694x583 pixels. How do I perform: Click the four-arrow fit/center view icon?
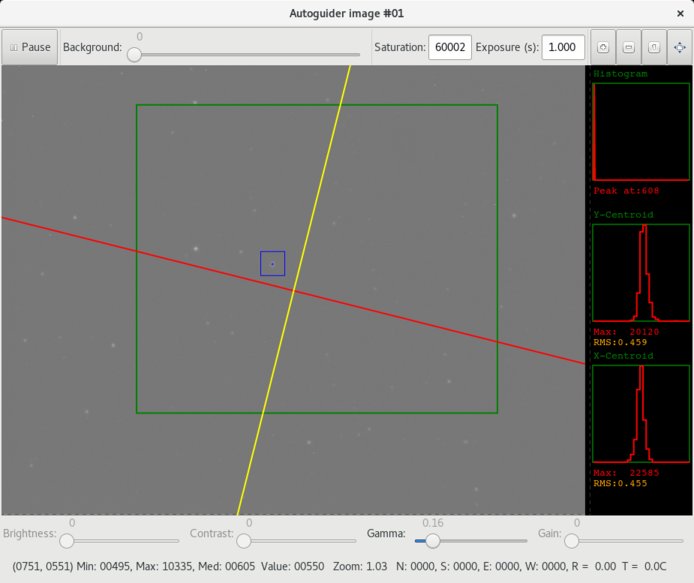(680, 47)
